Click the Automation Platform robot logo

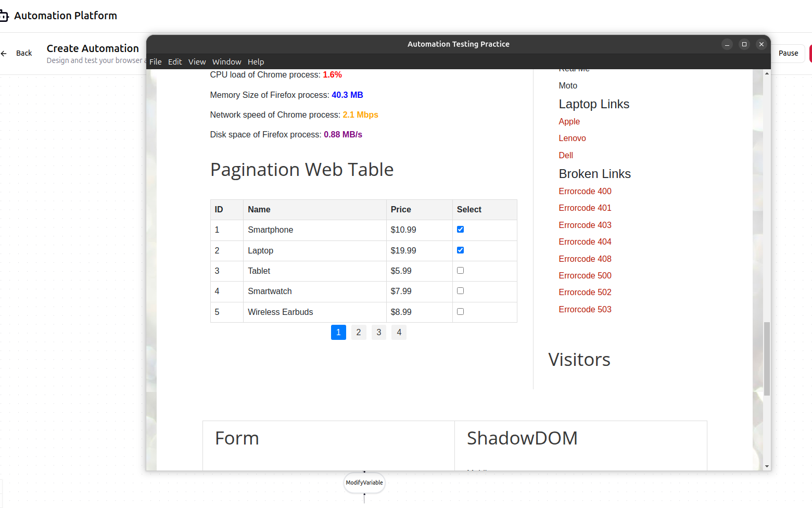tap(5, 15)
